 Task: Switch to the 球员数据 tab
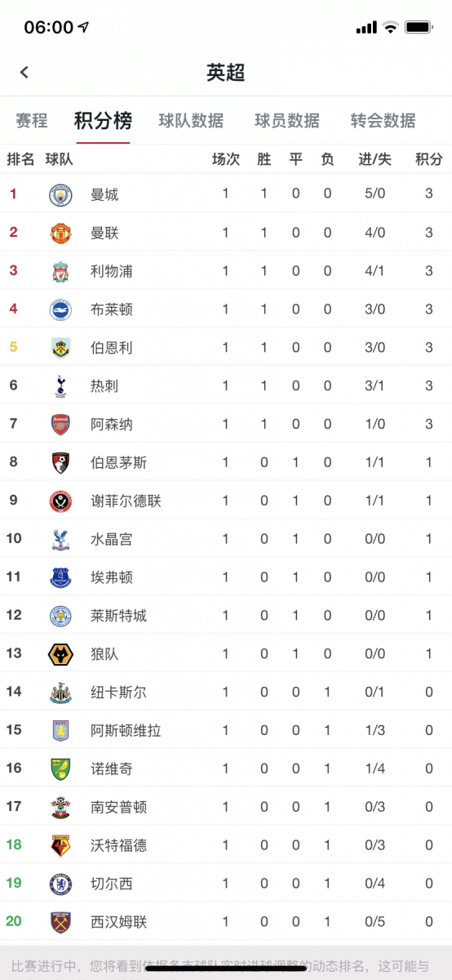click(287, 121)
